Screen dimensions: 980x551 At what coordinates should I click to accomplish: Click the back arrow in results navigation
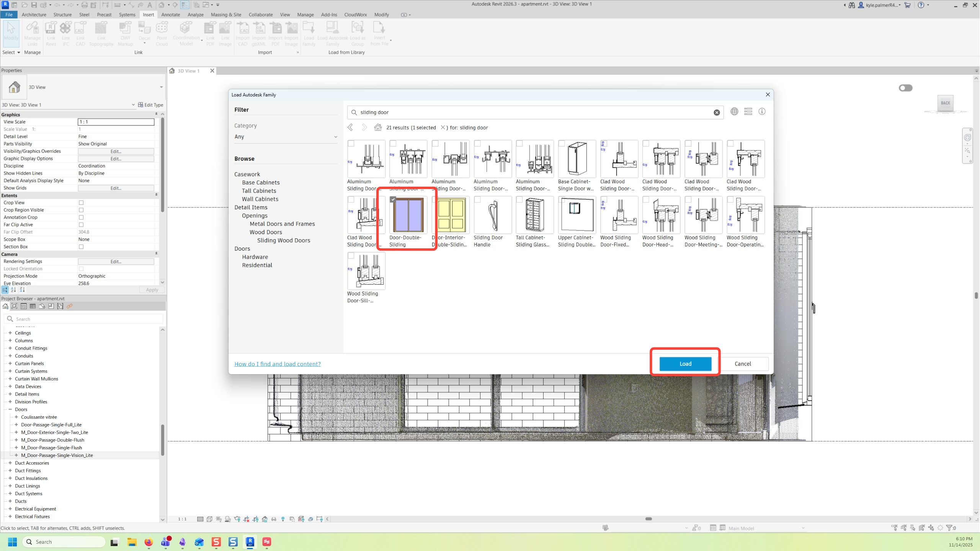click(350, 127)
